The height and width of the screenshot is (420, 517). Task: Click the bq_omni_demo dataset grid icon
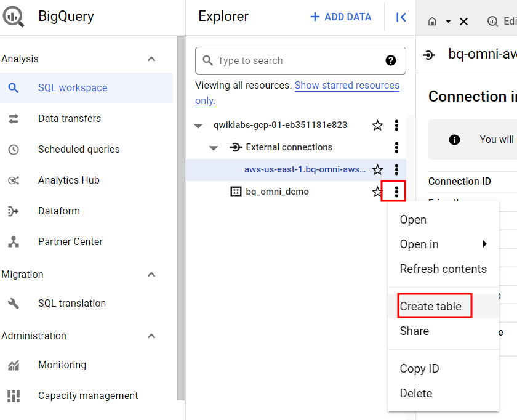pyautogui.click(x=236, y=192)
